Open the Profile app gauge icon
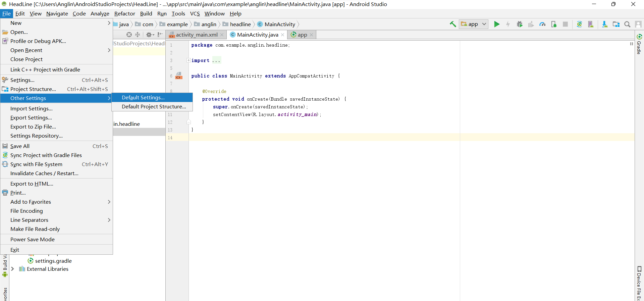644x301 pixels. click(x=542, y=24)
